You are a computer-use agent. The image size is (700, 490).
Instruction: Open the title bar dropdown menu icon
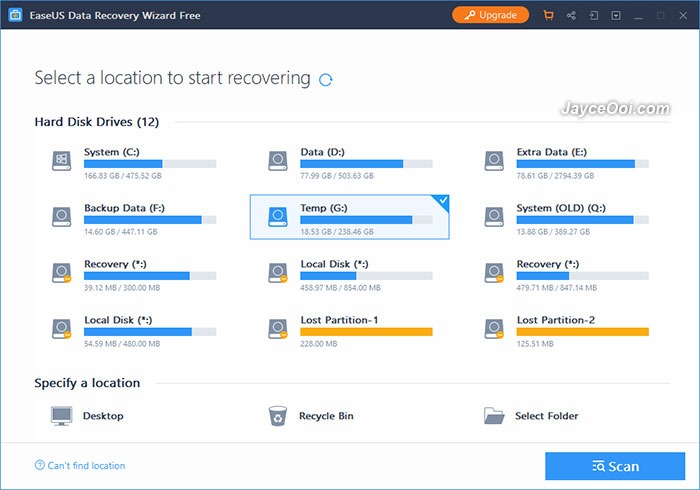point(616,16)
